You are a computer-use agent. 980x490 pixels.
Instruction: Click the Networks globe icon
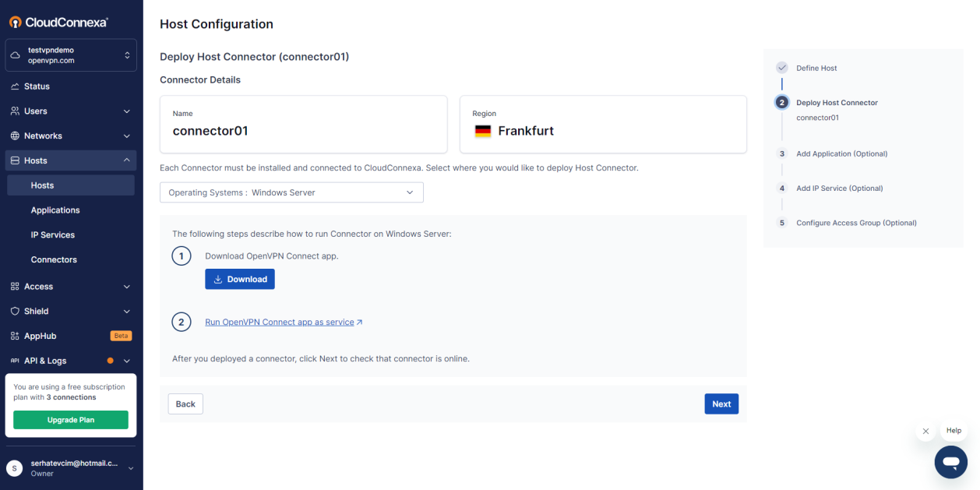[15, 136]
